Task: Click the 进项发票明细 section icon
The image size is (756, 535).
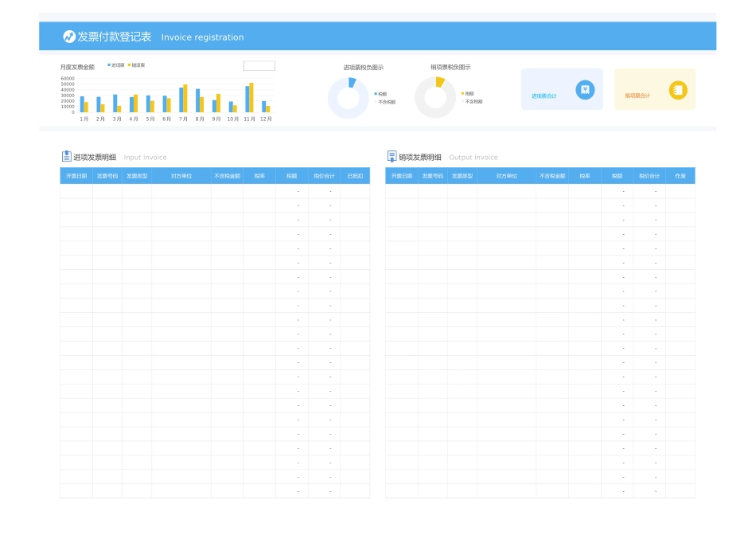Action: pyautogui.click(x=67, y=157)
